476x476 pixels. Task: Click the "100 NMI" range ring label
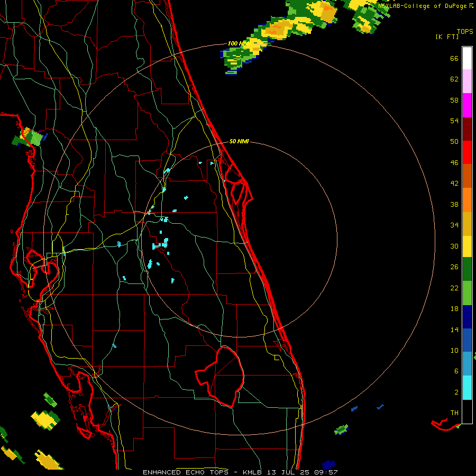tap(238, 43)
